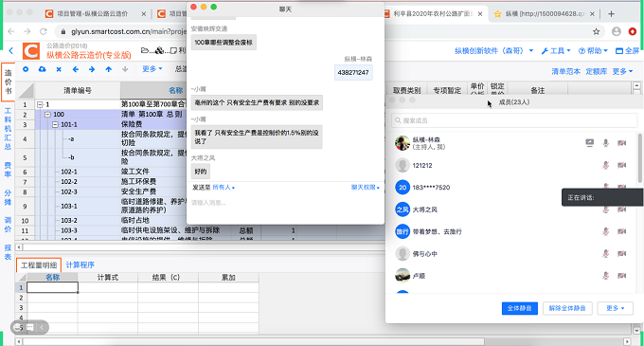Select 工料机汇总 sidebar tab
Viewport: 644px width, 346px height.
point(8,129)
